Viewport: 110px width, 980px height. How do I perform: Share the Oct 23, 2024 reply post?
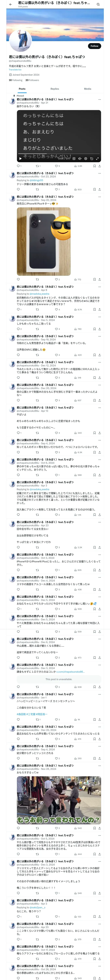click(99, 189)
